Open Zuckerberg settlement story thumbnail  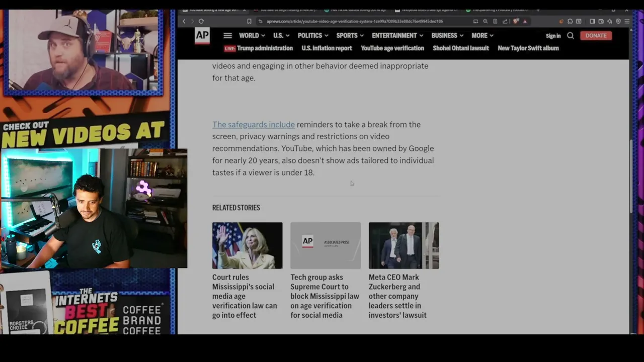(x=404, y=245)
